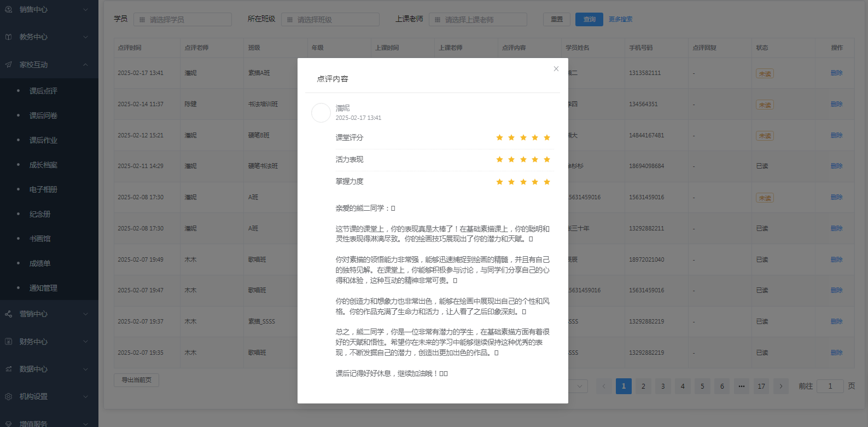Screen dimensions: 868x427
Task: Open the 书画馆 menu item
Action: (40, 239)
